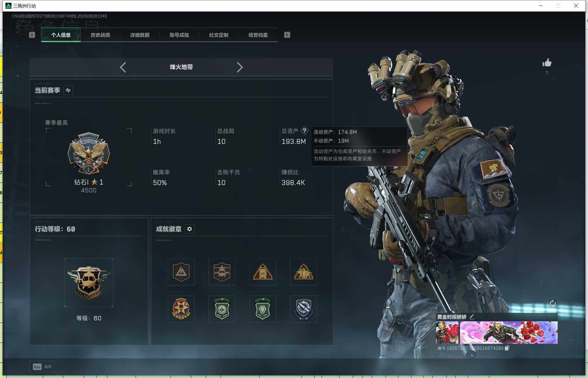The width and height of the screenshot is (588, 378).
Task: Click the 三角洲行动 window title icon
Action: coord(8,6)
